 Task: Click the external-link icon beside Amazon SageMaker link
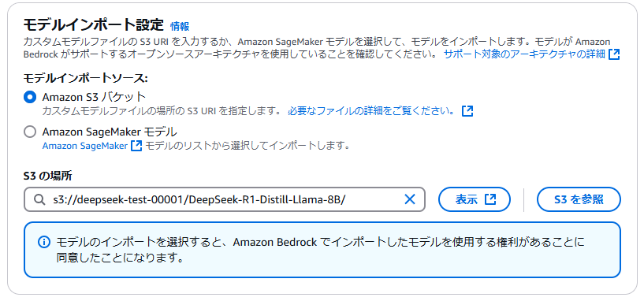136,146
